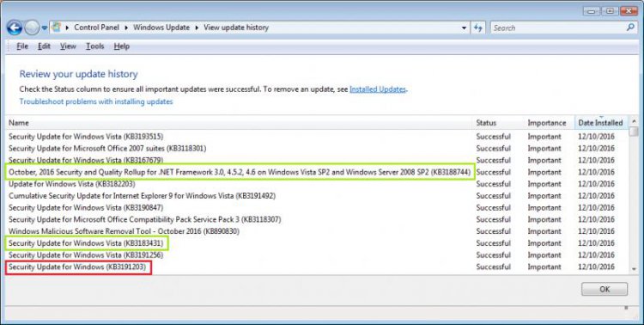Image resolution: width=644 pixels, height=325 pixels.
Task: Maximize the update history window
Action: pos(611,11)
